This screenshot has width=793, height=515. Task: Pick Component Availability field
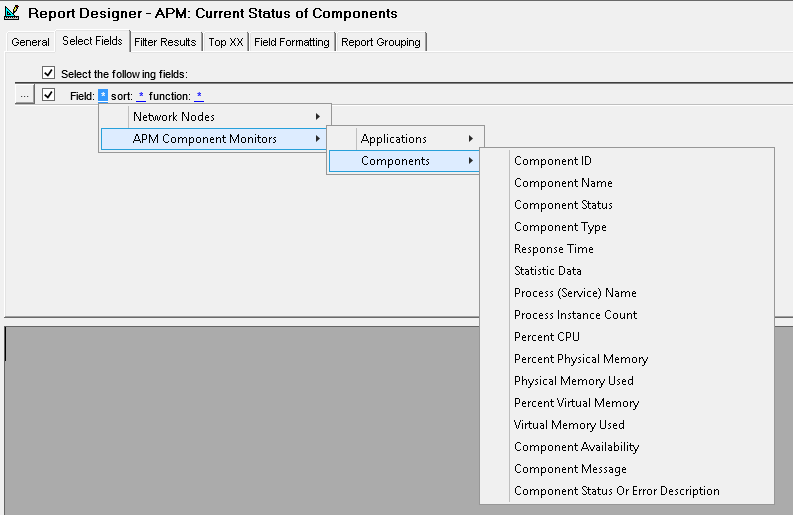coord(627,447)
